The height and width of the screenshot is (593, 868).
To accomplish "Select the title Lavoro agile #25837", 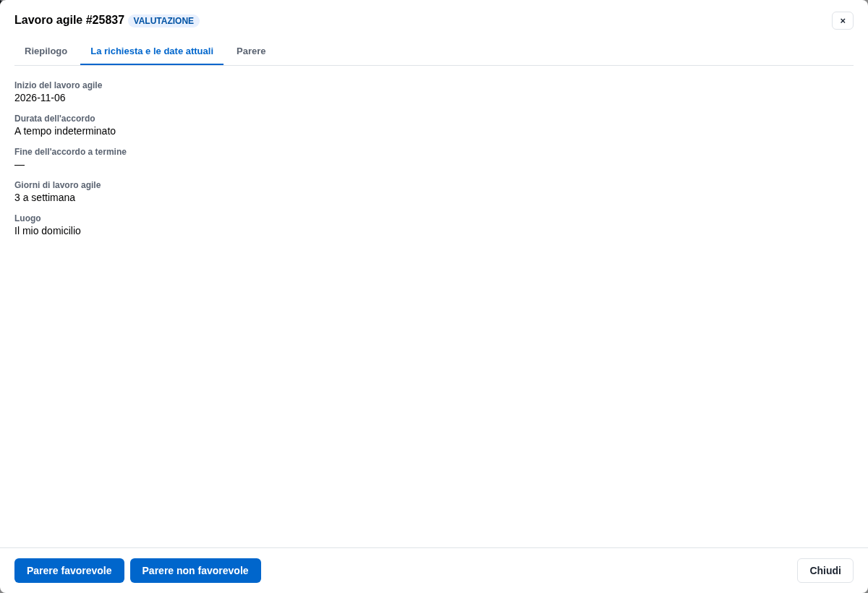I will [69, 20].
